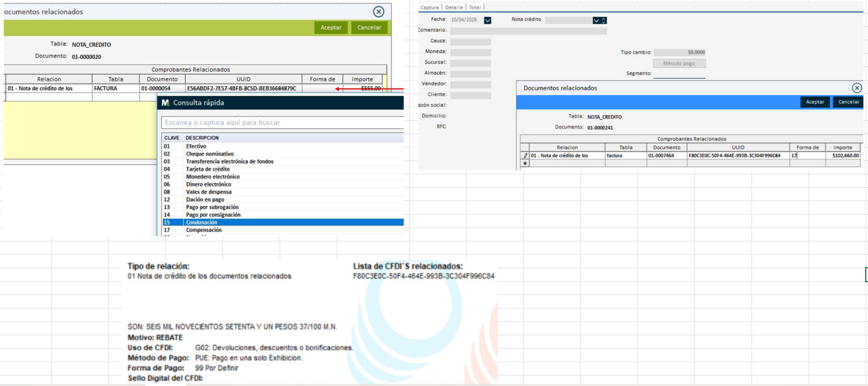Click the asterisk new-row marker
This screenshot has width=868, height=386.
click(525, 164)
